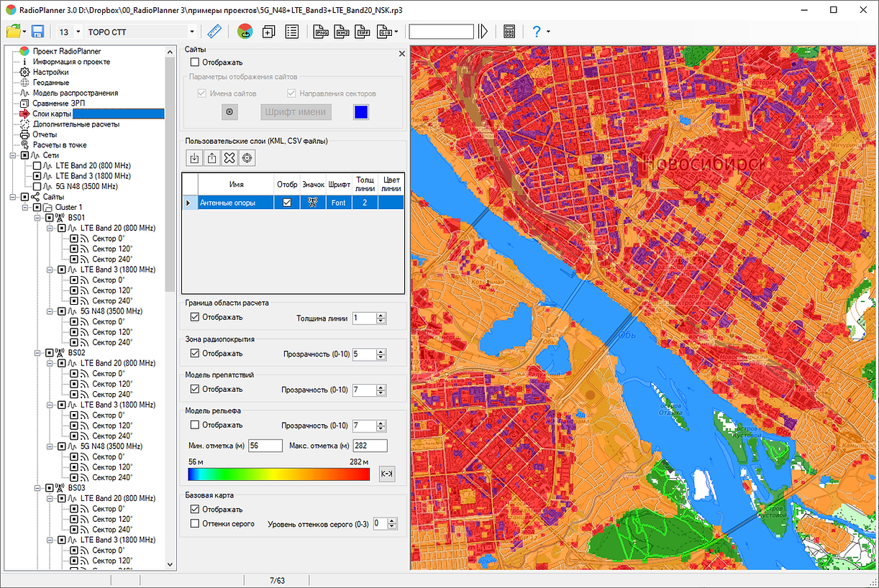Open Модель распространения item
The height and width of the screenshot is (588, 879).
click(75, 93)
